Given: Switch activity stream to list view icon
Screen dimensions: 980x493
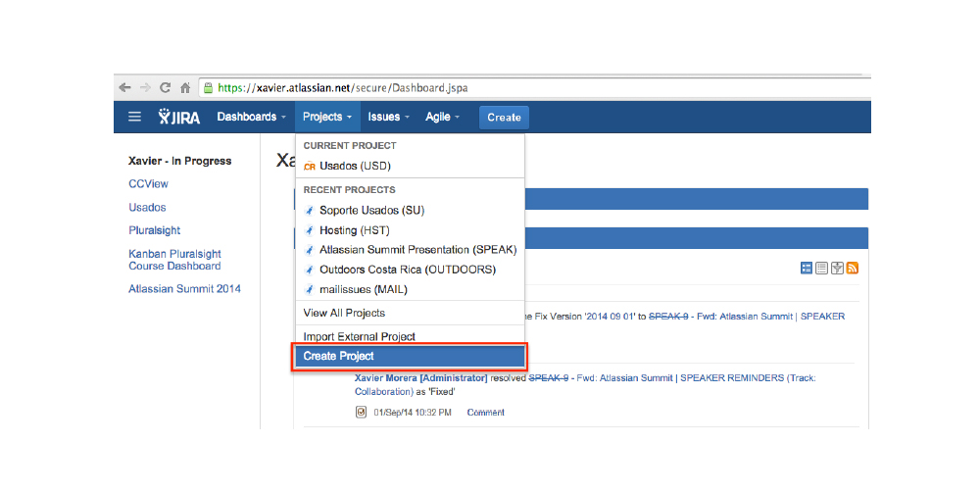Looking at the screenshot, I should (x=822, y=268).
